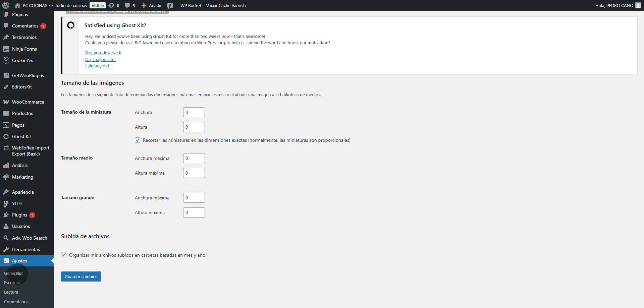Open the comments bubble icon showing 9

tap(127, 5)
